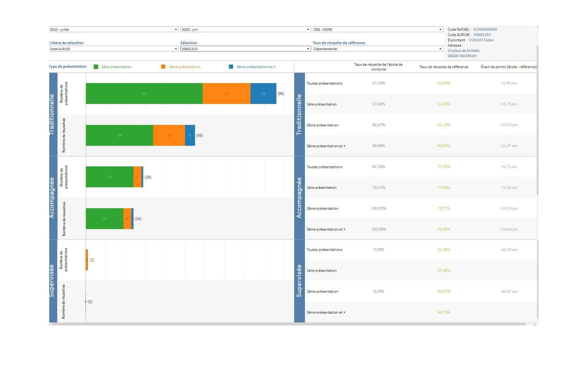This screenshot has width=588, height=368.
Task: Click the school rate value 82,76%
Action: point(379,166)
